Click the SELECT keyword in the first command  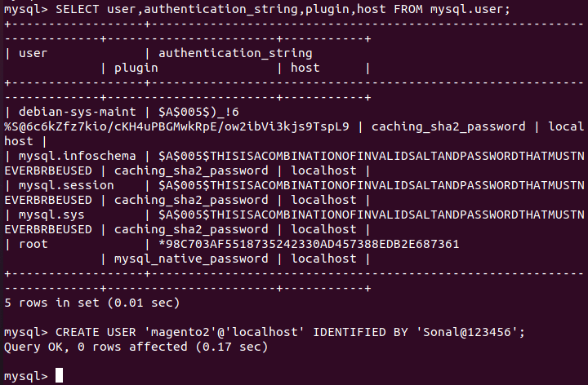[78, 9]
